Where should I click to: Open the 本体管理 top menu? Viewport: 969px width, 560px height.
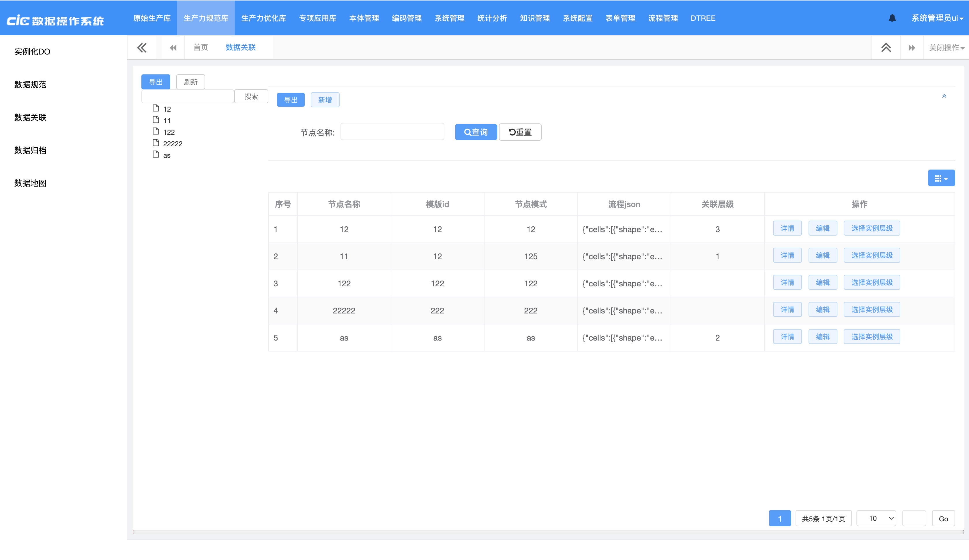tap(364, 18)
